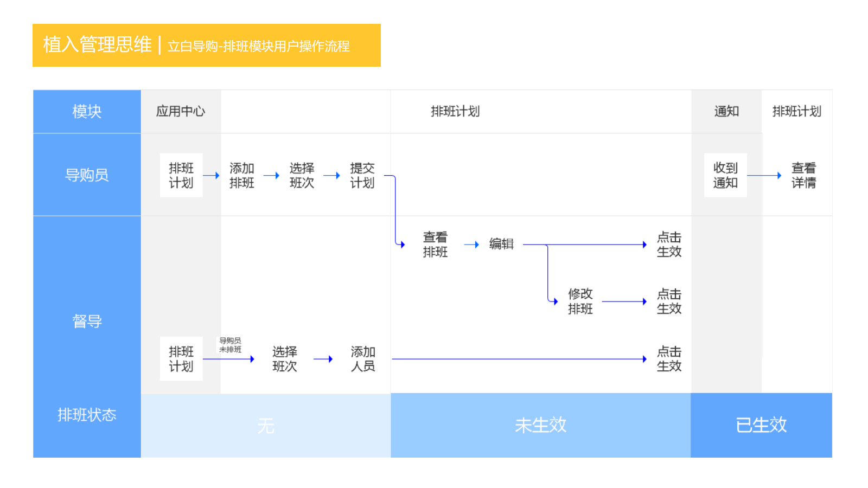Screen dimensions: 868x488
Task: Click the small 导购员未排班 arrow label
Action: click(230, 345)
